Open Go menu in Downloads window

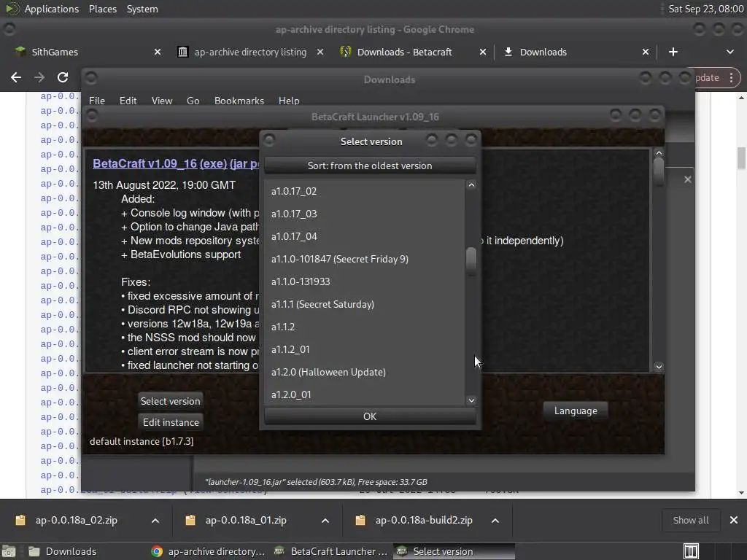click(193, 101)
